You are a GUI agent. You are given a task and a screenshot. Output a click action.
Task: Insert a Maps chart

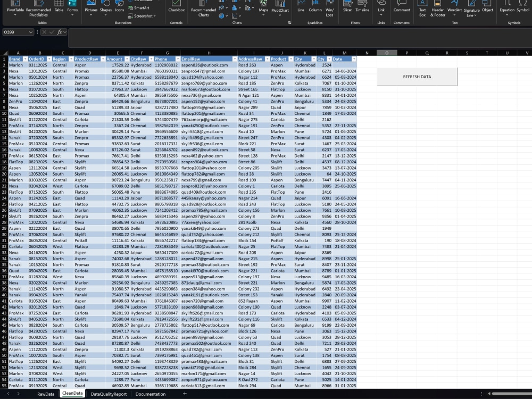263,7
